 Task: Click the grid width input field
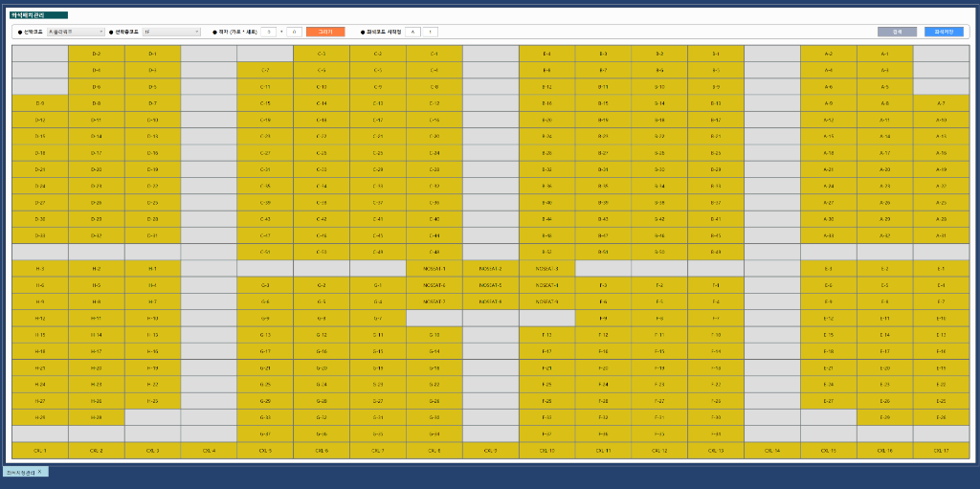(x=269, y=32)
